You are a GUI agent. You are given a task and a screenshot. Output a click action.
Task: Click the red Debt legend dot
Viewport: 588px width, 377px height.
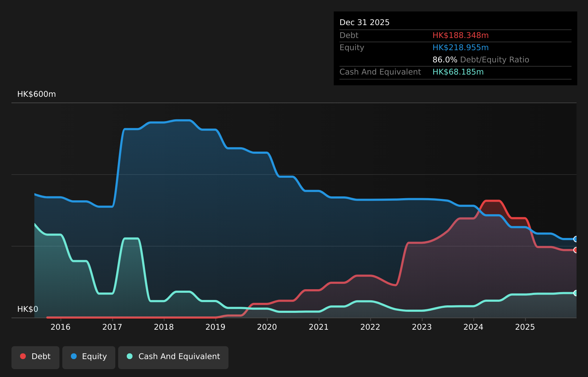pos(23,356)
